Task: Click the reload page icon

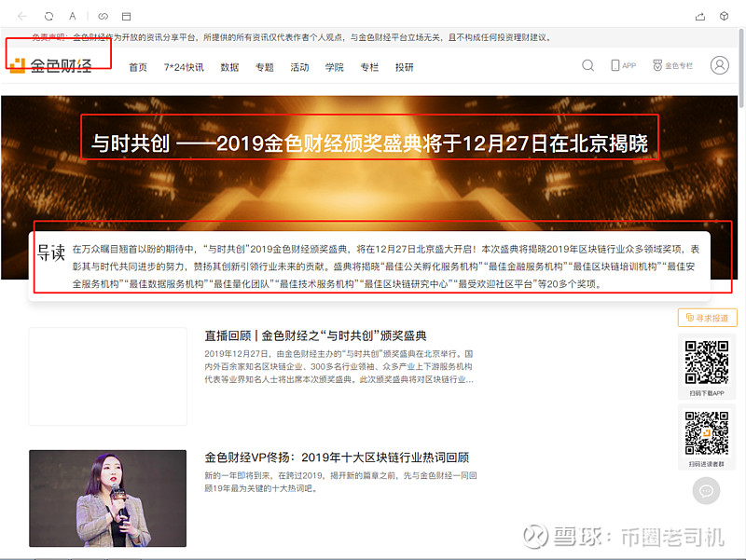Action: pos(48,16)
